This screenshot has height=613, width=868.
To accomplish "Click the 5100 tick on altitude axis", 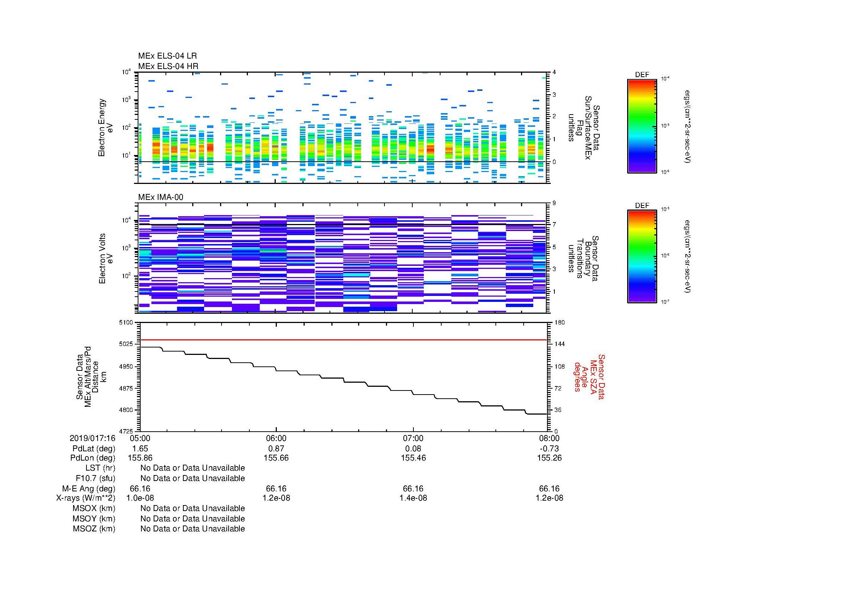I will [x=126, y=323].
